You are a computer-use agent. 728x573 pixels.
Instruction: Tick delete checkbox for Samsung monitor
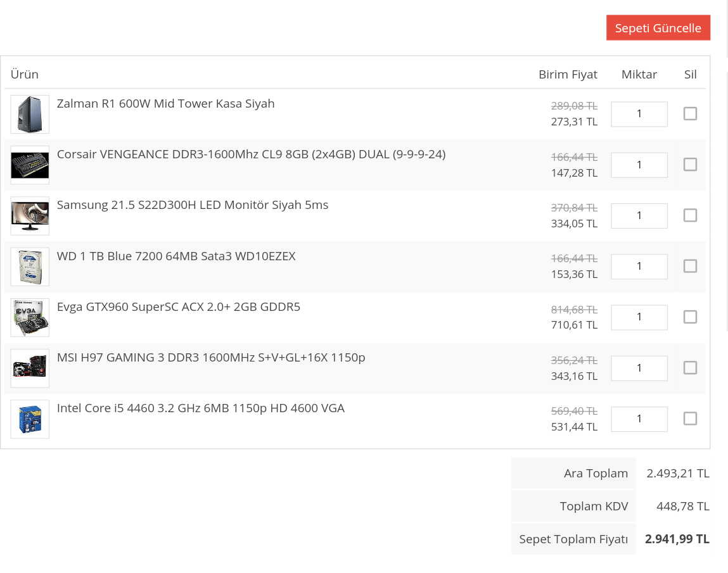pos(690,215)
